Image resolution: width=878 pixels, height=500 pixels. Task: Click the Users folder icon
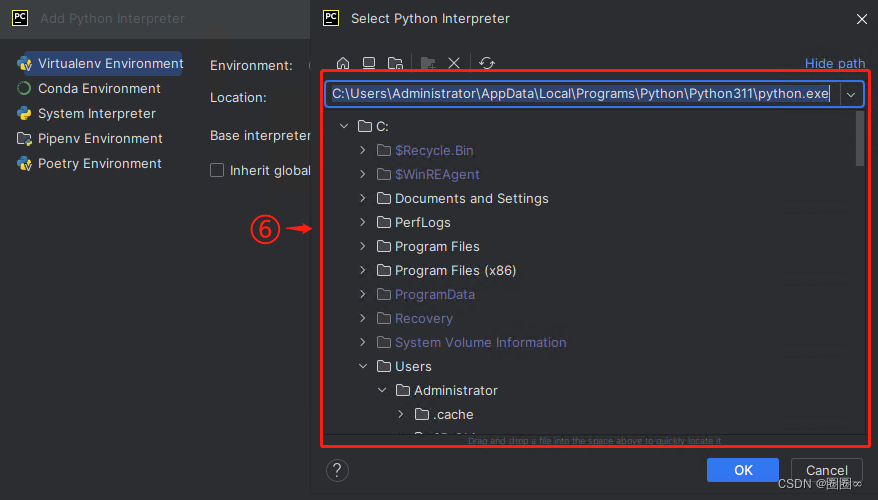pos(384,366)
